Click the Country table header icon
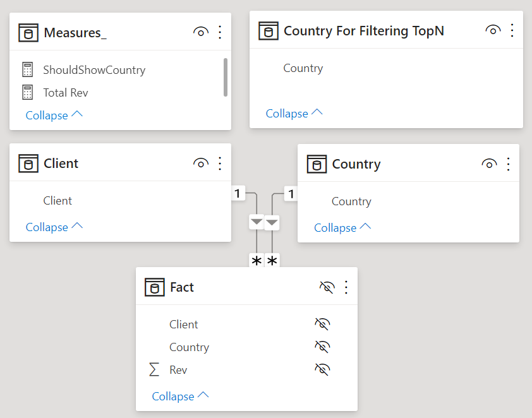 coord(317,164)
